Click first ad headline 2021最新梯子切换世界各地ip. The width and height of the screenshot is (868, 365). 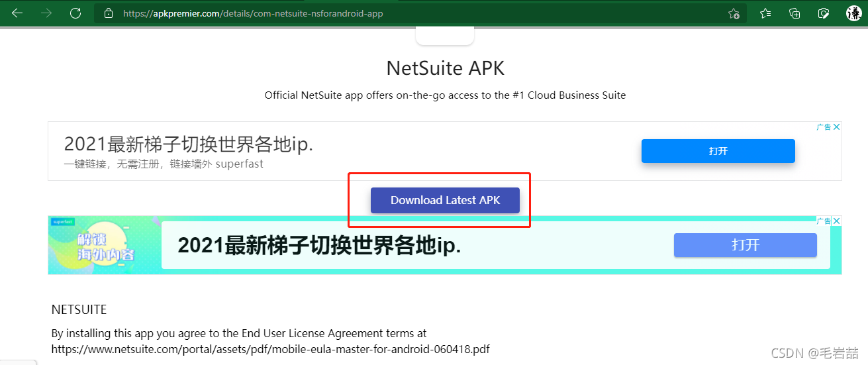[x=189, y=144]
